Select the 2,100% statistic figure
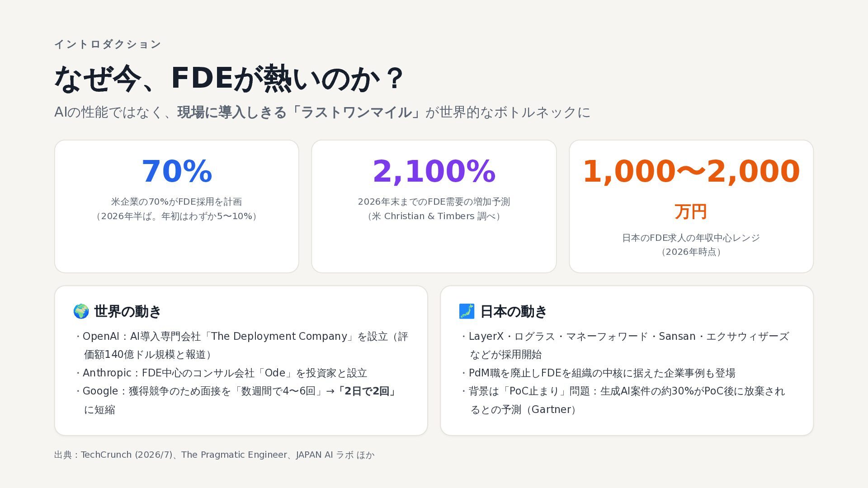This screenshot has height=488, width=868. coord(434,171)
